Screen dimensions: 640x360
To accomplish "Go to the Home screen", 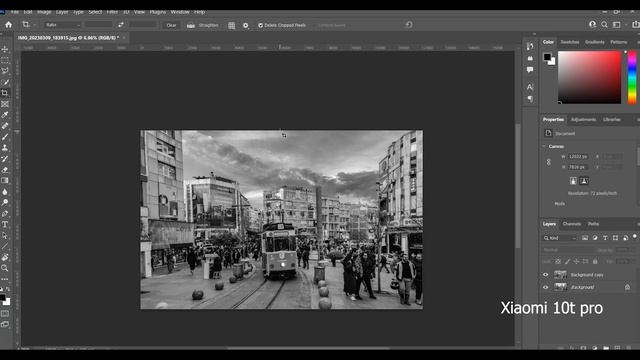I will point(8,25).
